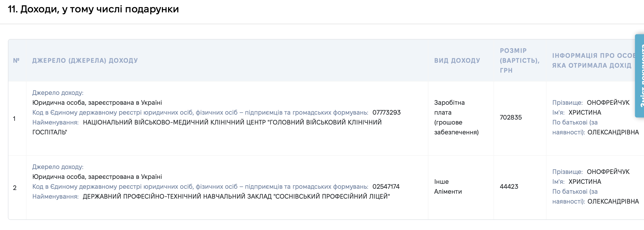Click "Найменування:" label in row 1
This screenshot has width=644, height=230.
tap(55, 123)
